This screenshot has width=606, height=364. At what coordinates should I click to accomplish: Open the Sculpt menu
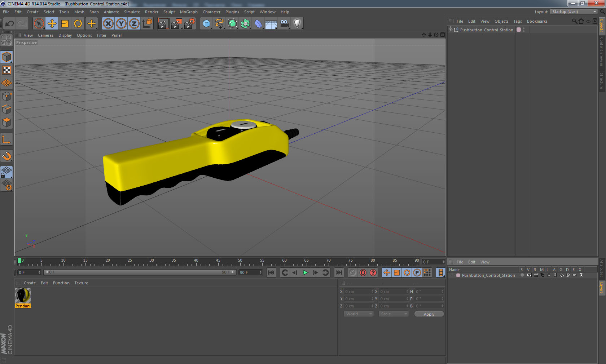[169, 12]
